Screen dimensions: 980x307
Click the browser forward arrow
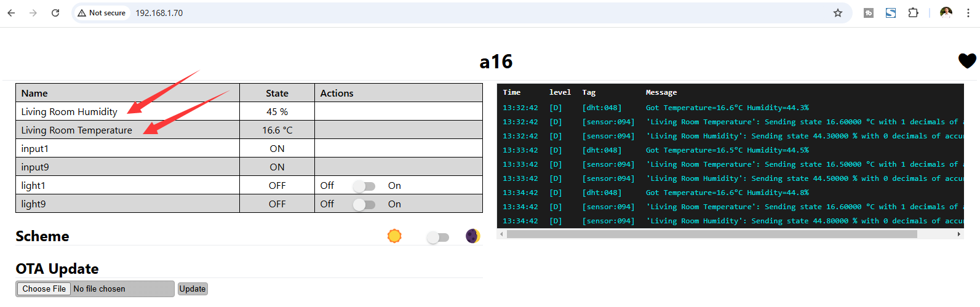click(33, 13)
